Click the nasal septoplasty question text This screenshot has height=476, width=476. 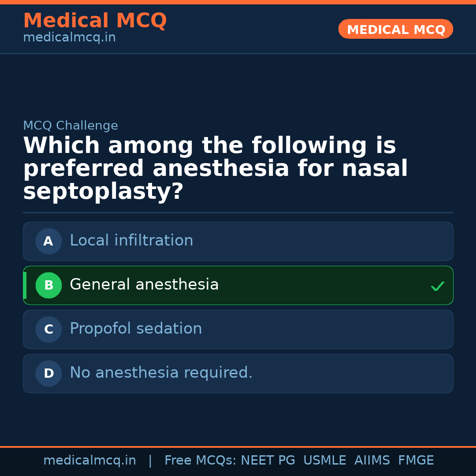(215, 169)
